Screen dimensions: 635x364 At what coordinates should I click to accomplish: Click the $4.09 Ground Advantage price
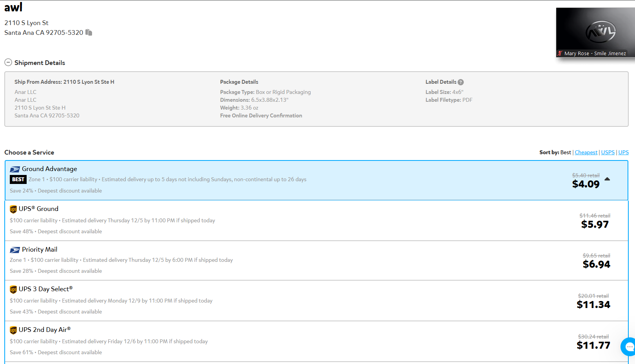click(x=586, y=184)
